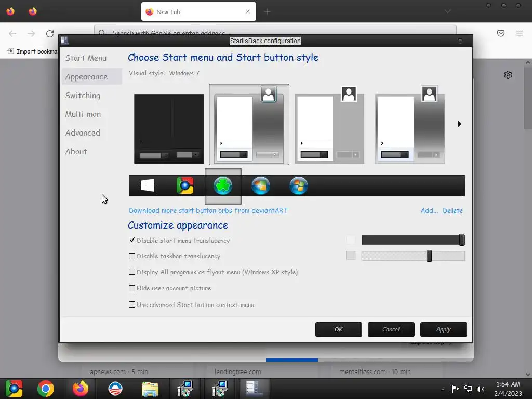Viewport: 532px width, 399px height.
Task: Reload the page in Firefox
Action: (50, 33)
